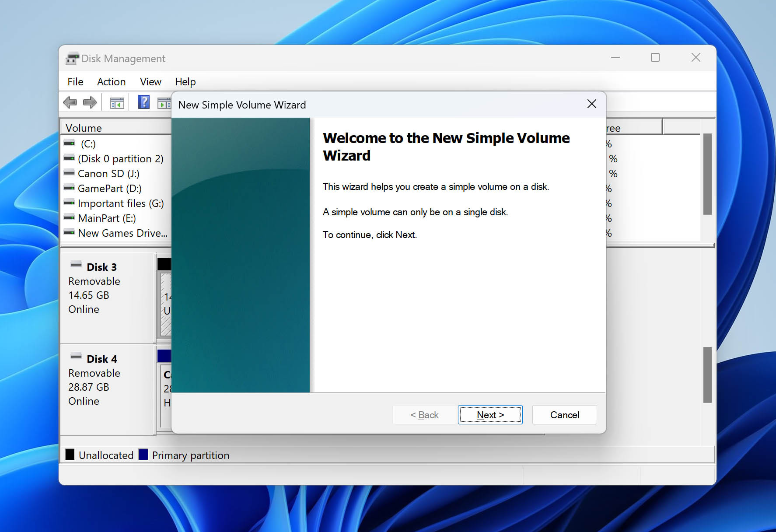Screen dimensions: 776x532
Task: Click the Primary partition legend label
Action: 191,455
